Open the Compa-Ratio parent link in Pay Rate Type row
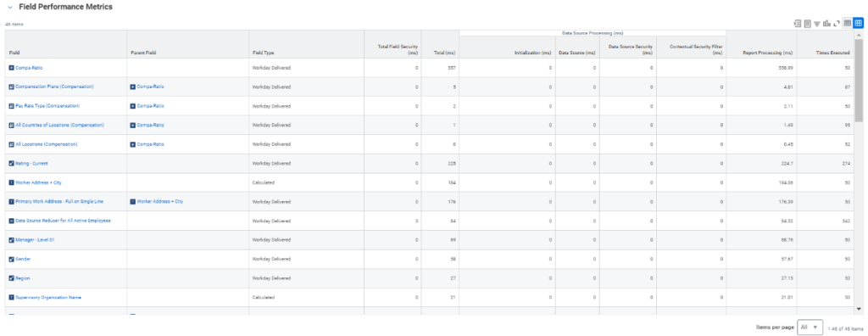Viewport: 868px width, 336px height. 150,106
